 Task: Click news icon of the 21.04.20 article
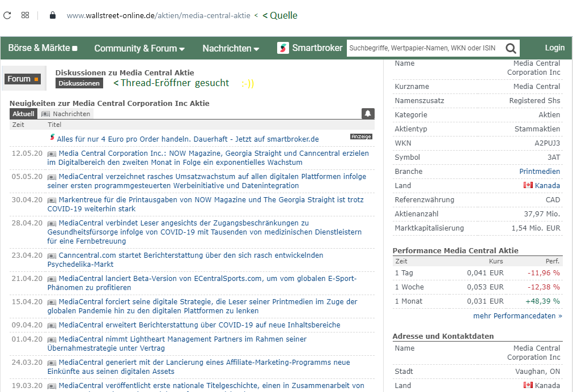[52, 279]
